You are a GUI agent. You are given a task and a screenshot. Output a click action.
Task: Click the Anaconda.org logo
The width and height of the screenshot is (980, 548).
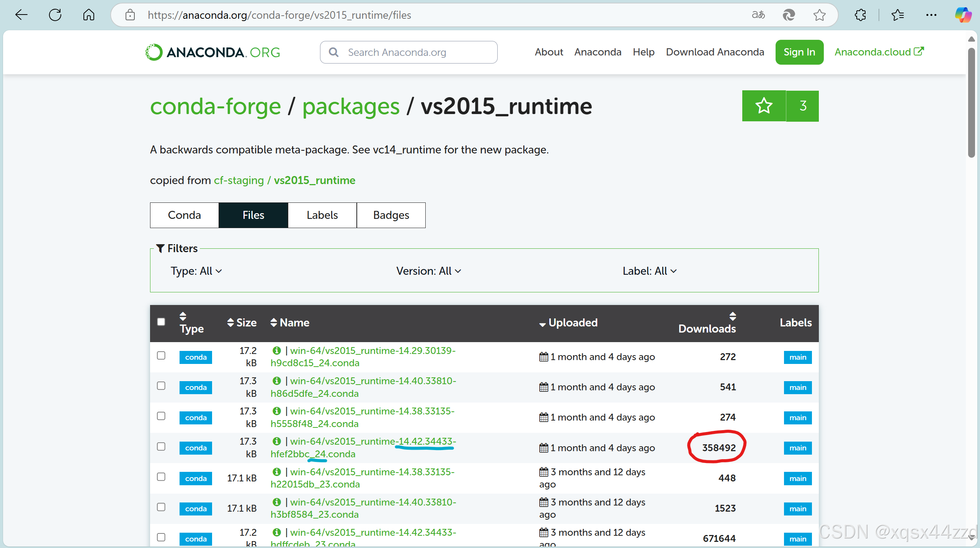213,52
